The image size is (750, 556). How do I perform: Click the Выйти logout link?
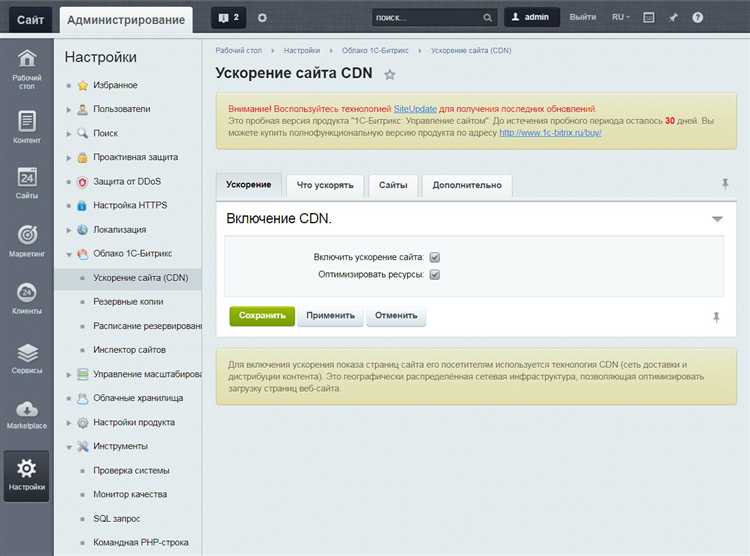click(583, 17)
